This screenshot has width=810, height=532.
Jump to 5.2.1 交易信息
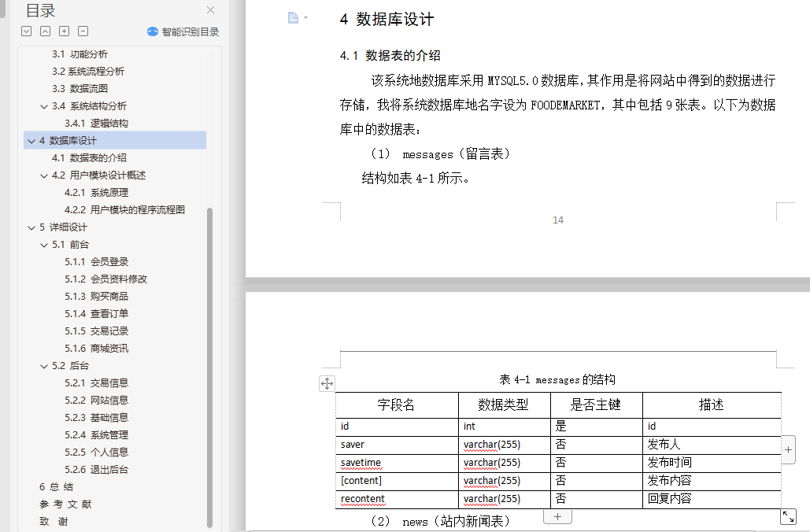(96, 382)
